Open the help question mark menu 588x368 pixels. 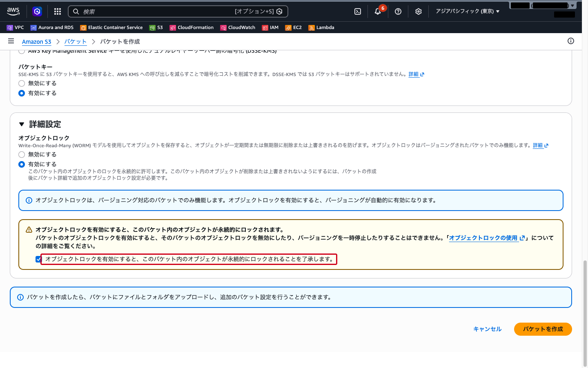tap(398, 11)
